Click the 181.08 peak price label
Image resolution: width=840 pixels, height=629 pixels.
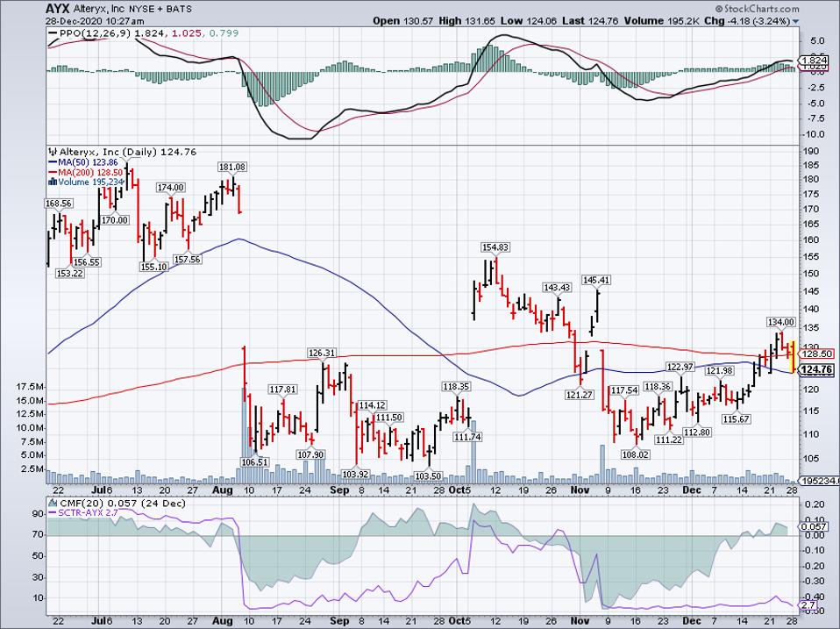[232, 168]
